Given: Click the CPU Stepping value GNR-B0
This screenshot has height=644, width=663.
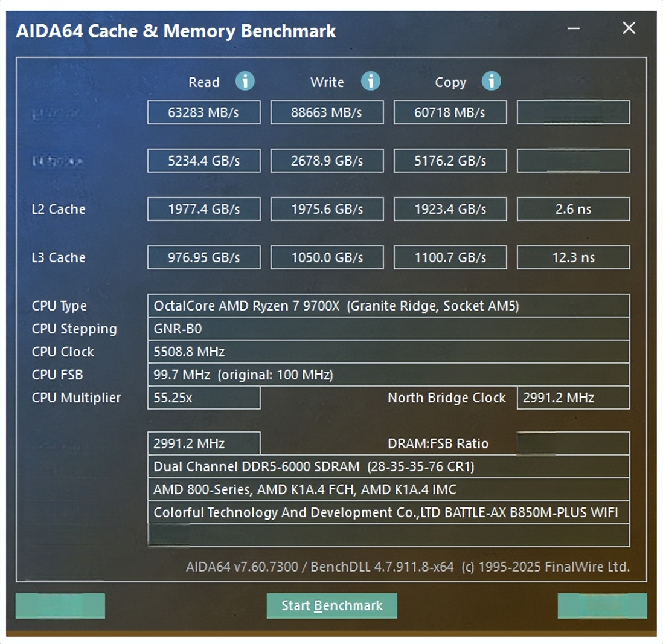Looking at the screenshot, I should click(389, 329).
